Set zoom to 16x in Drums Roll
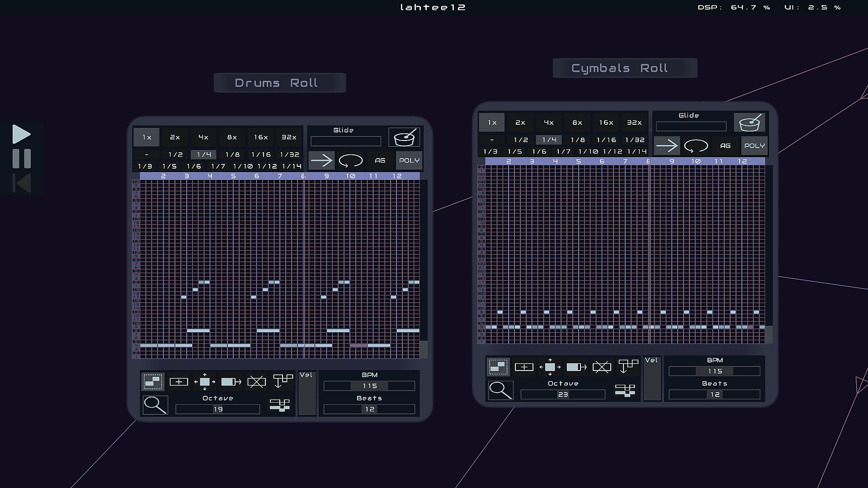Viewport: 868px width, 488px height. (x=261, y=137)
